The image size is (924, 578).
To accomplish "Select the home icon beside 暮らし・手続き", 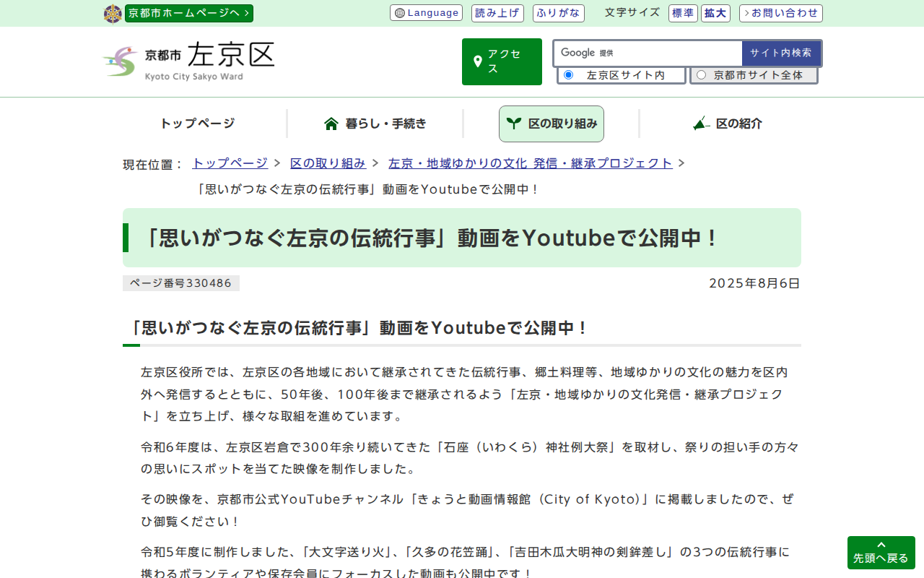I will click(332, 123).
